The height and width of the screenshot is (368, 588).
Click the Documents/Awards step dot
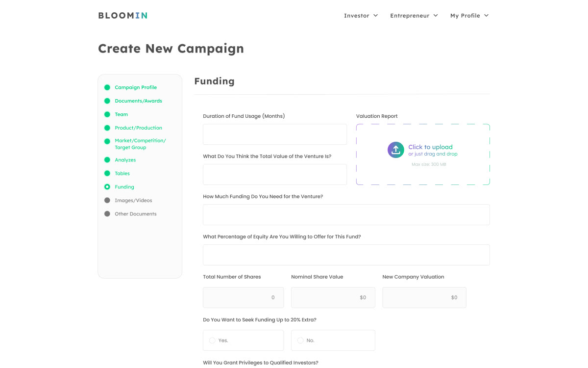107,101
